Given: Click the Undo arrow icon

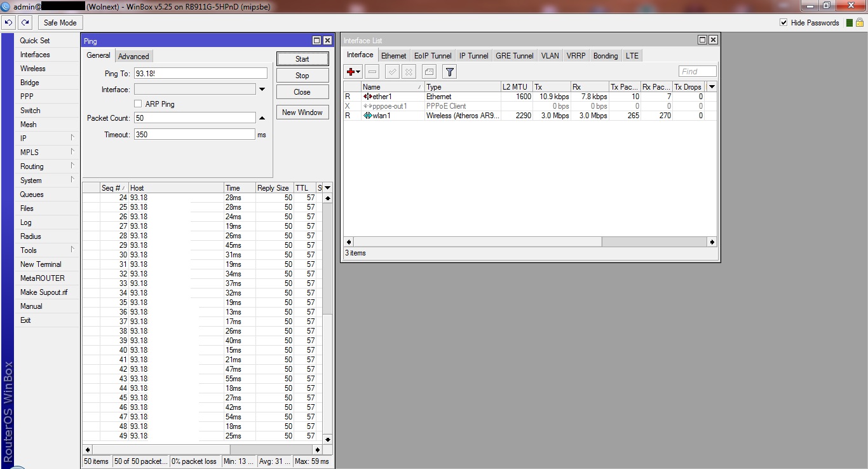Looking at the screenshot, I should tap(8, 23).
